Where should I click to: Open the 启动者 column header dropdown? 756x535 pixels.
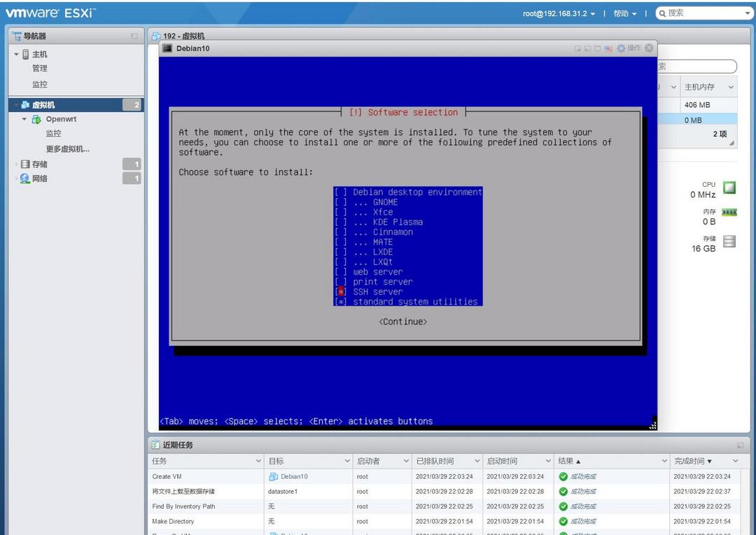[406, 461]
